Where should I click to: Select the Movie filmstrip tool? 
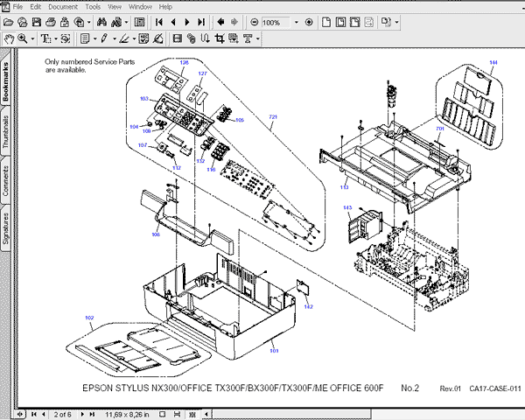coord(177,39)
